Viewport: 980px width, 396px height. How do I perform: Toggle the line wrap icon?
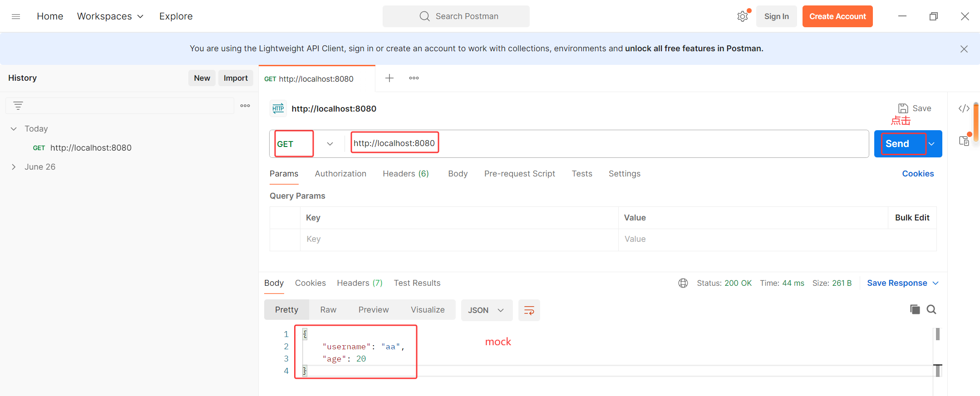(529, 310)
